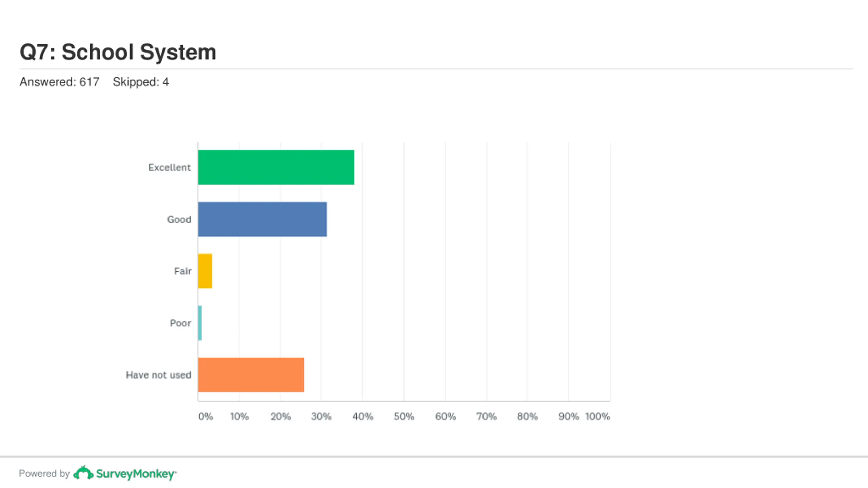This screenshot has width=868, height=488.
Task: Click the Good axis label
Action: [179, 219]
